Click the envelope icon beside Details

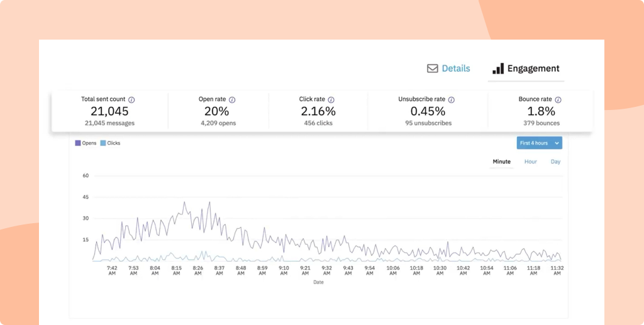(x=432, y=69)
